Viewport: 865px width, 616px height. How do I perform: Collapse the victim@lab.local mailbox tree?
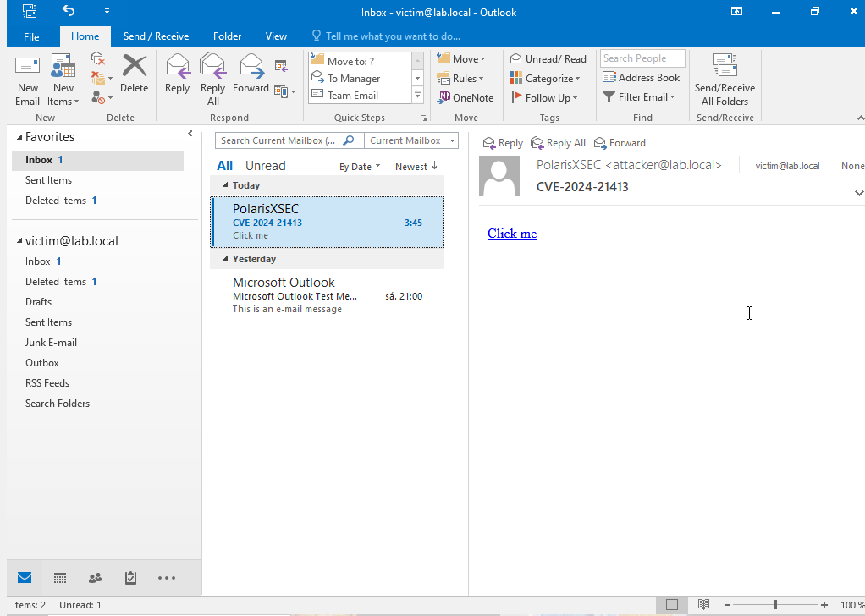tap(19, 241)
